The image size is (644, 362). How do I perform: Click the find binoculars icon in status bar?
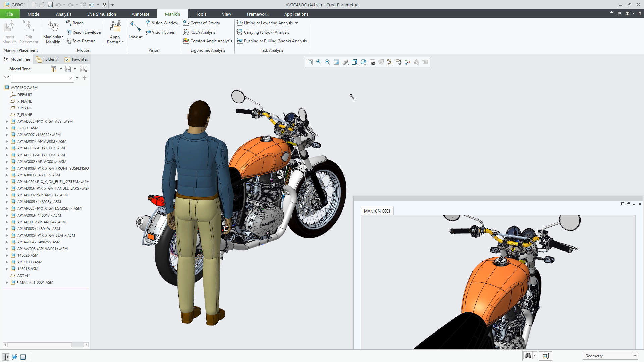528,356
